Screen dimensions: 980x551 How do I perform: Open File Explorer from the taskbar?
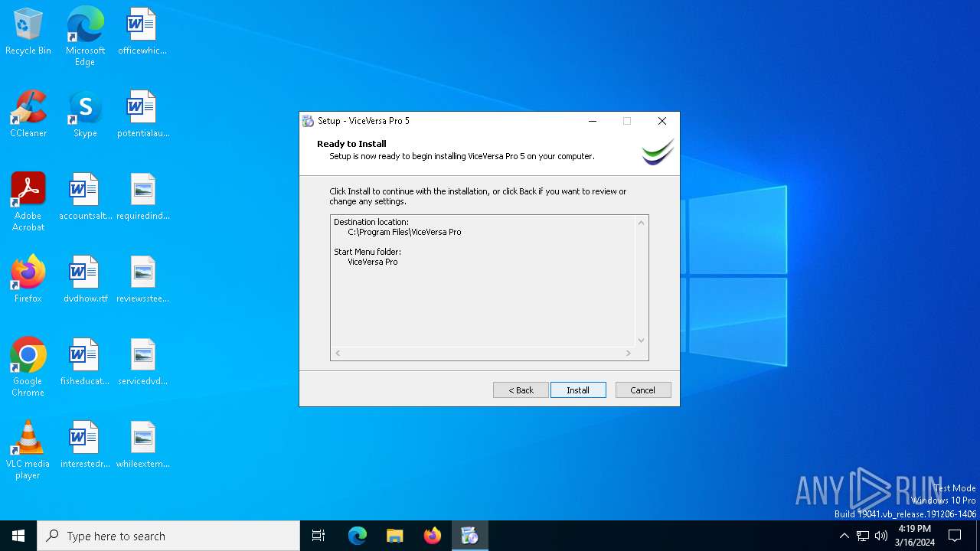[x=395, y=536]
